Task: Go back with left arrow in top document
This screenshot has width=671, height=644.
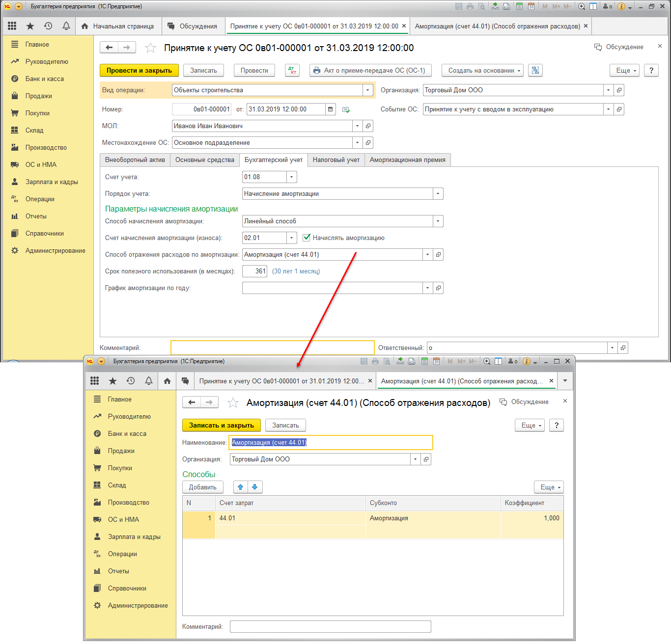Action: click(x=109, y=47)
